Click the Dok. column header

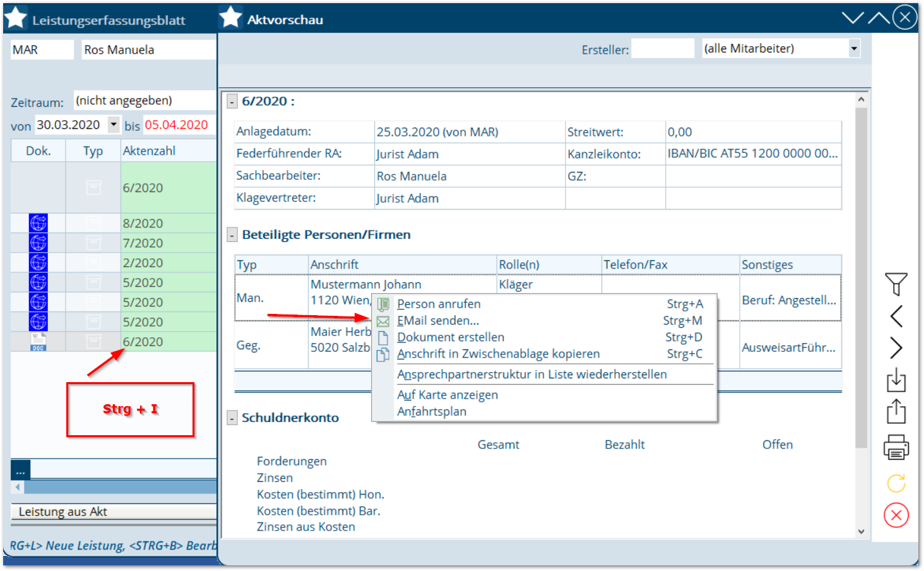38,151
